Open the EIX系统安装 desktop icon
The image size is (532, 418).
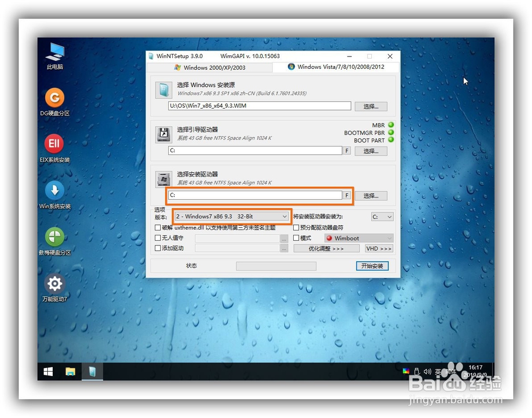point(55,149)
